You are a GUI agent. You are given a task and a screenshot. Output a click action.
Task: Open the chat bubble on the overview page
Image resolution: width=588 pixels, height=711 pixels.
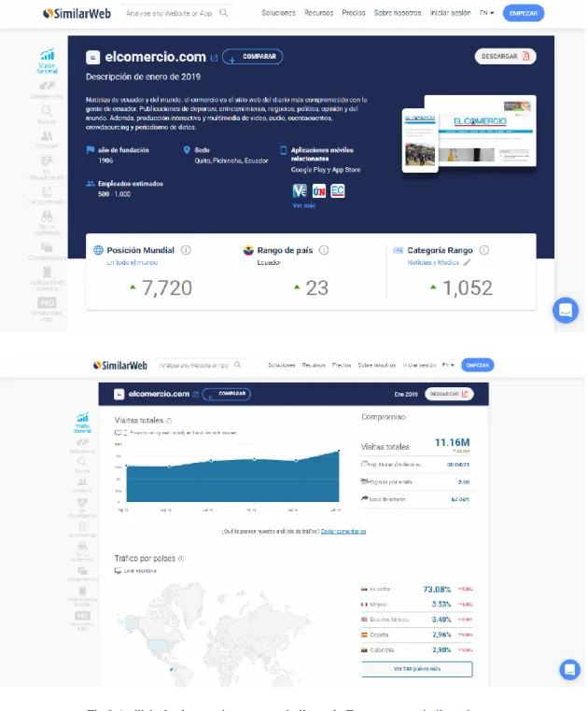[x=566, y=310]
